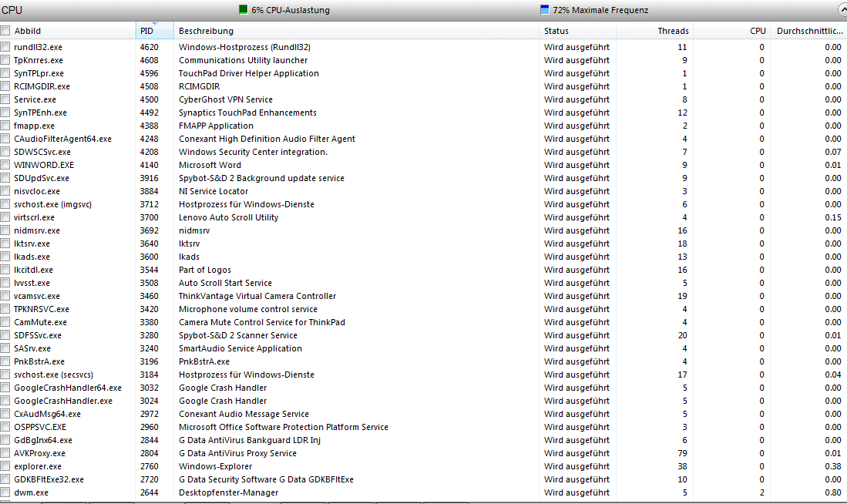Click the Lenovo Auto Scroll Utility description

228,217
